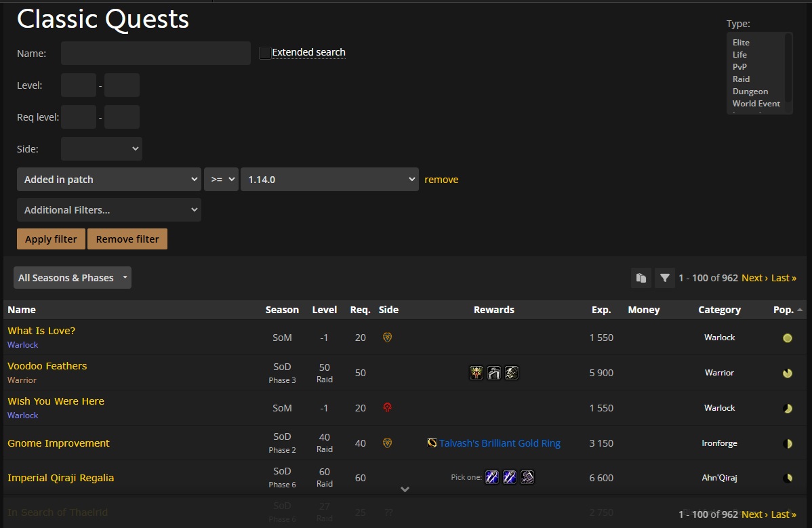
Task: Sort by the Season column header
Action: pos(282,310)
